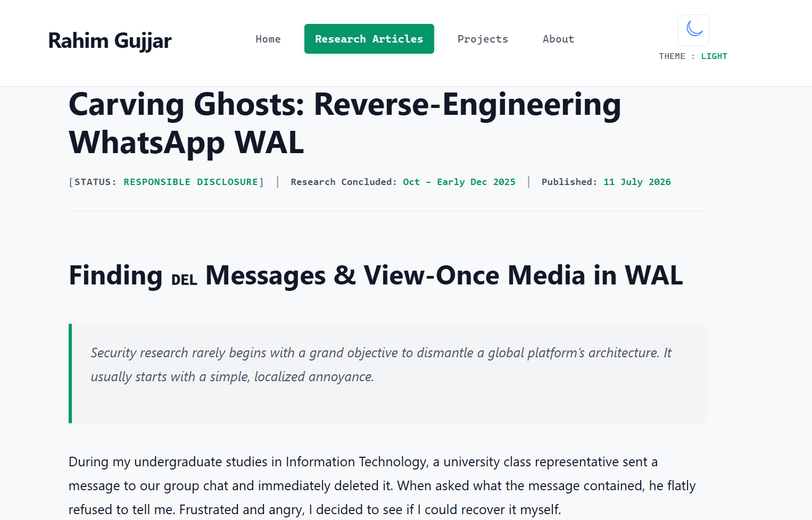This screenshot has height=520, width=812.
Task: Open the About page
Action: [x=558, y=39]
